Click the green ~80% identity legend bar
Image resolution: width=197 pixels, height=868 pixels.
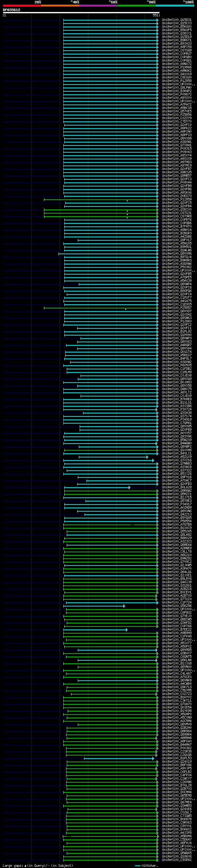(137, 6)
